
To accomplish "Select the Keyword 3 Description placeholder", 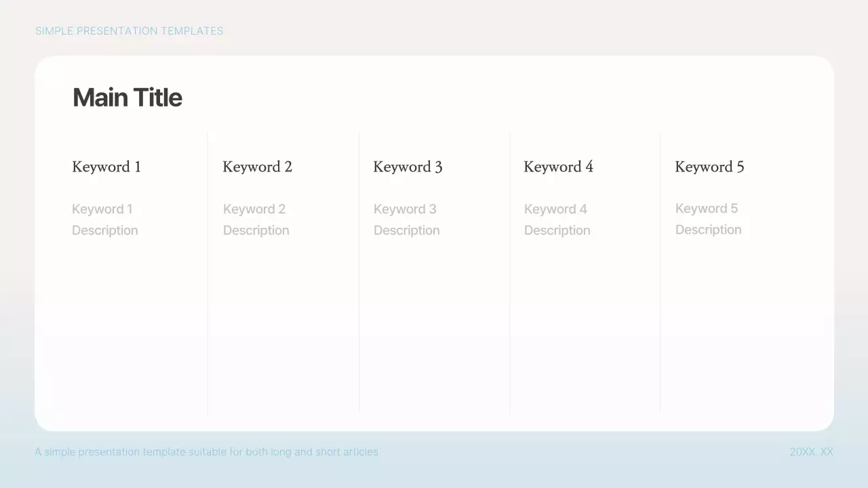I will [x=407, y=219].
